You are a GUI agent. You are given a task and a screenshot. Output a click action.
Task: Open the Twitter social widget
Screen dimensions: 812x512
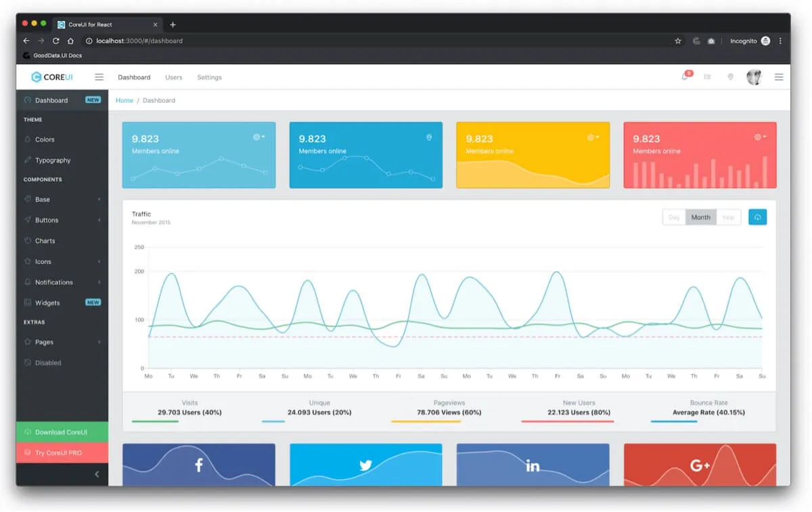click(365, 465)
